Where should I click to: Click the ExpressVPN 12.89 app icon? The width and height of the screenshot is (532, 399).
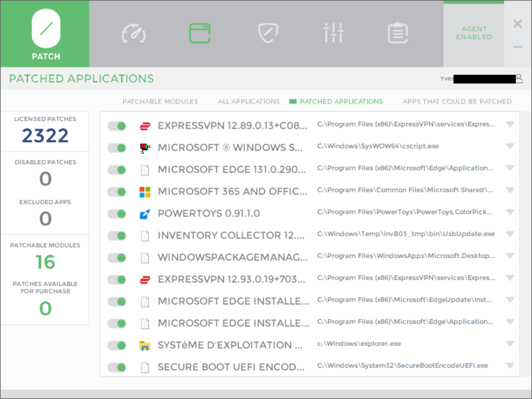click(x=145, y=126)
